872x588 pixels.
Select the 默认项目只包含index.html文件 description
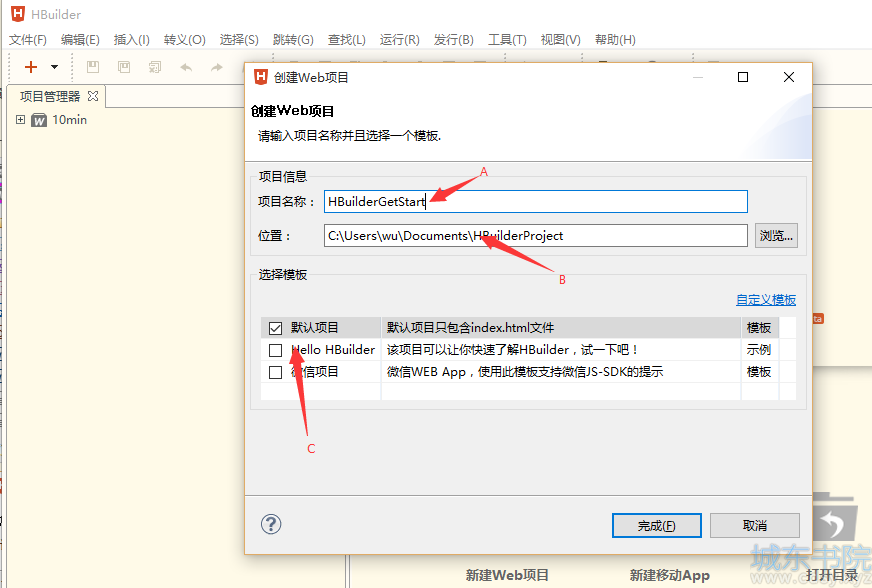click(x=470, y=328)
